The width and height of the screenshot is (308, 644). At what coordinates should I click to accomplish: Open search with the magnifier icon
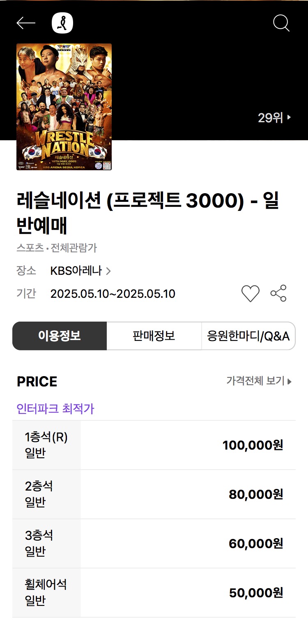coord(281,23)
